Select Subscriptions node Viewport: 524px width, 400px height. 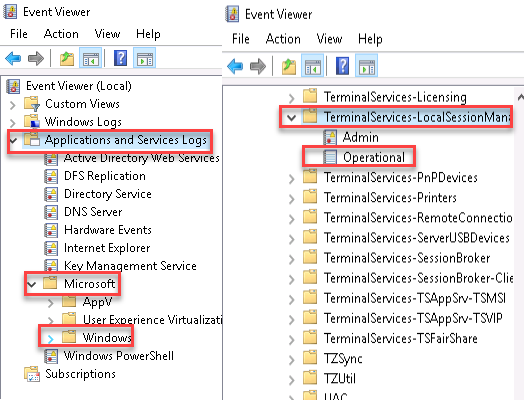pos(80,374)
